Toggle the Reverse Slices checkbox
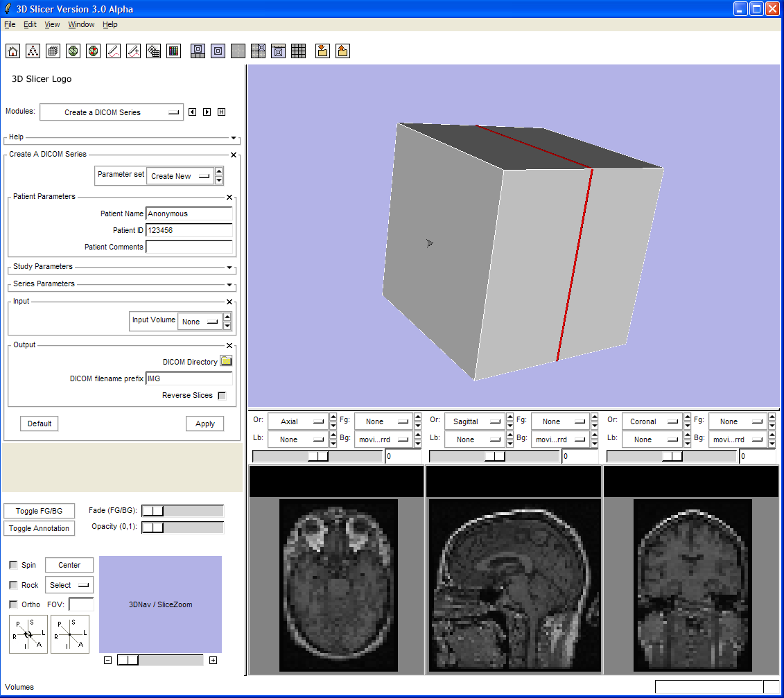 click(x=222, y=396)
